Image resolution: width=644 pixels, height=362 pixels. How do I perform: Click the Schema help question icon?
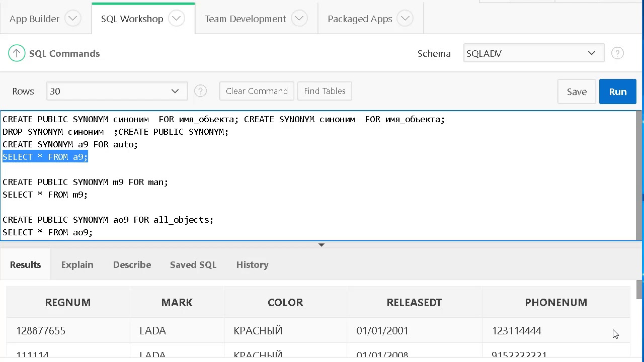pyautogui.click(x=617, y=53)
